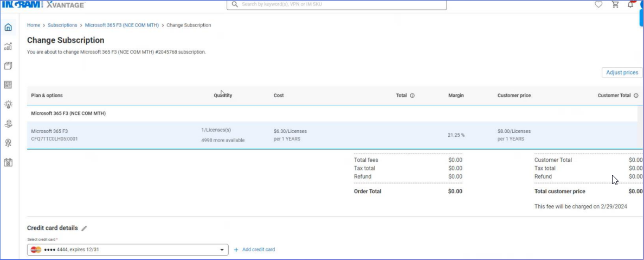644x260 pixels.
Task: Click the Microsoft 365 F3 product name in row
Action: point(49,131)
